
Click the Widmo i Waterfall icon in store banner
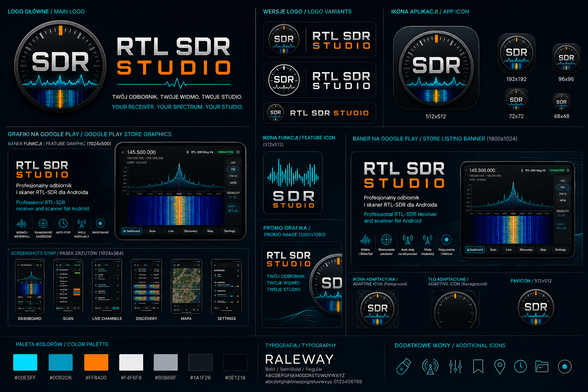click(366, 240)
